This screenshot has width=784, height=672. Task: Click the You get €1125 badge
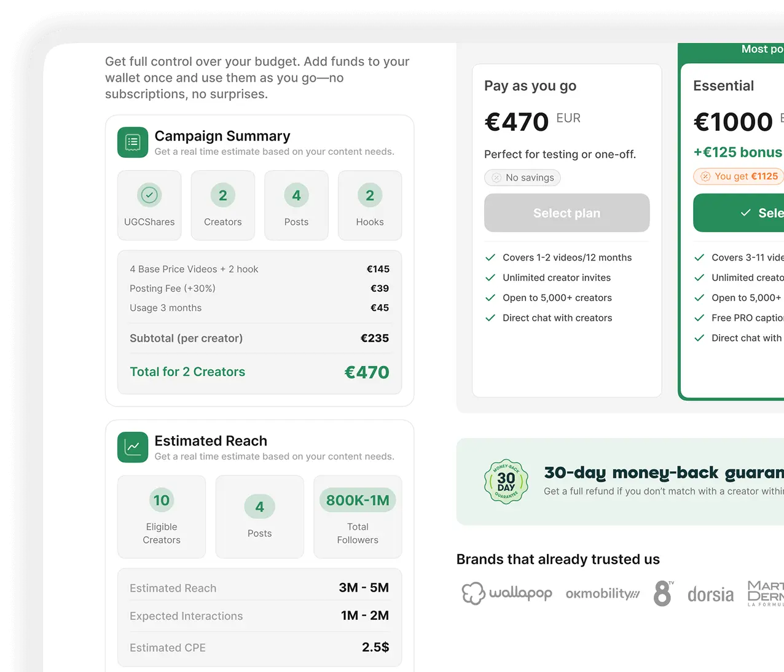pos(739,176)
